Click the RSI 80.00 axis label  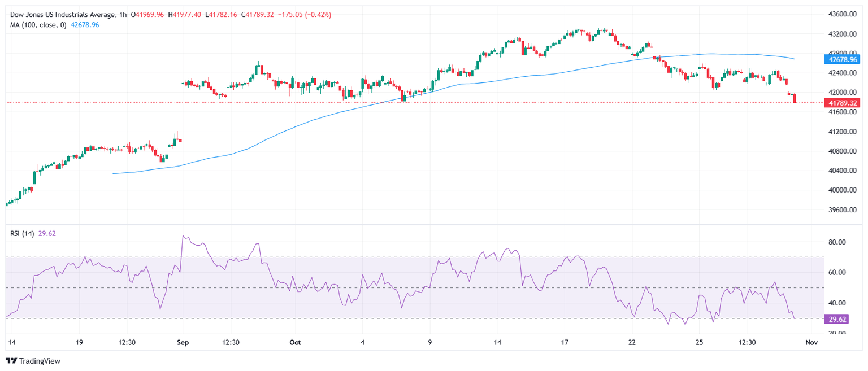[x=838, y=242]
